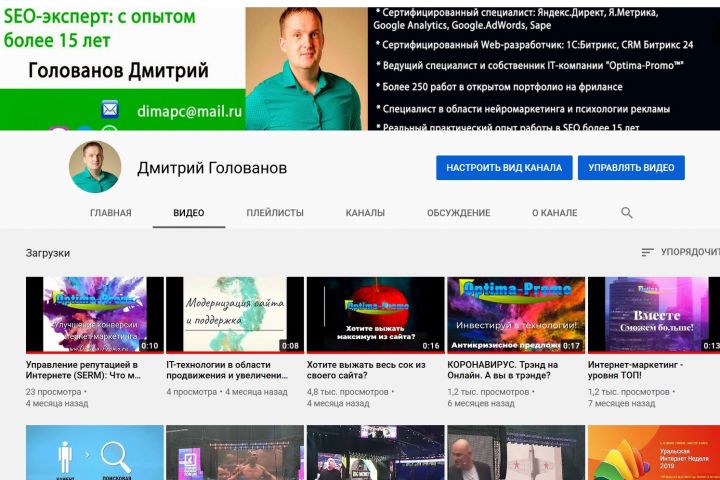Expand the Упорядочить sort dropdown
The width and height of the screenshot is (720, 480).
click(x=681, y=252)
